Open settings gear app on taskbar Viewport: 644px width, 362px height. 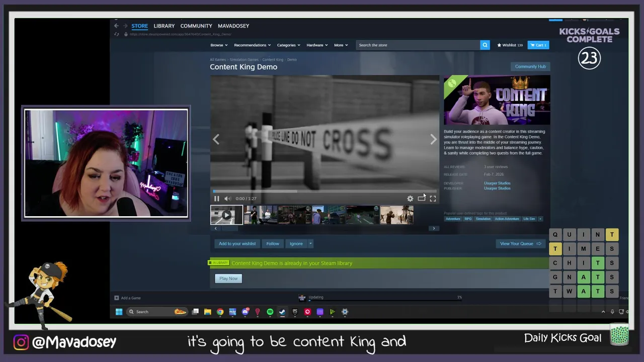[345, 312]
